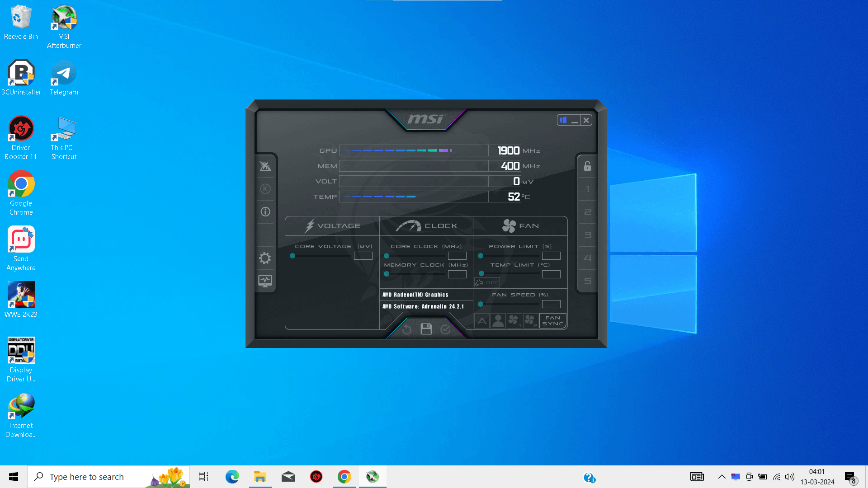This screenshot has width=868, height=488.
Task: Open the volume control in tray
Action: click(x=790, y=477)
